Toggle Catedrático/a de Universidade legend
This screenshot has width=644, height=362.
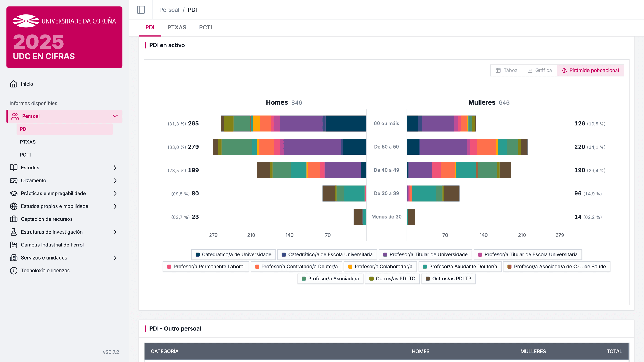coord(233,254)
